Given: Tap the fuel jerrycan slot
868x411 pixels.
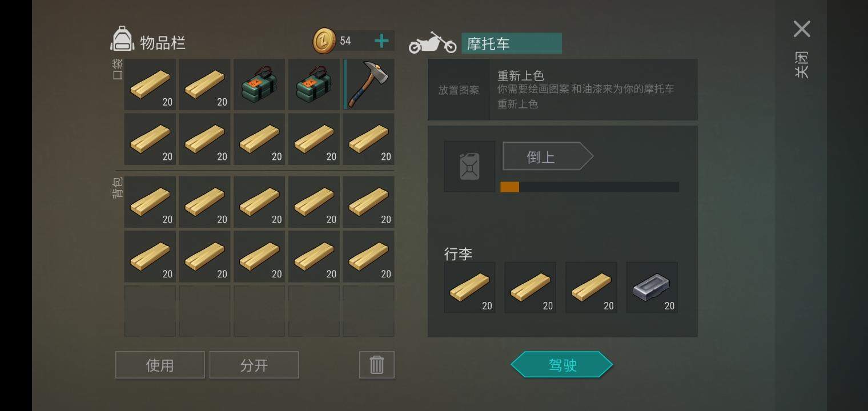Looking at the screenshot, I should [469, 167].
